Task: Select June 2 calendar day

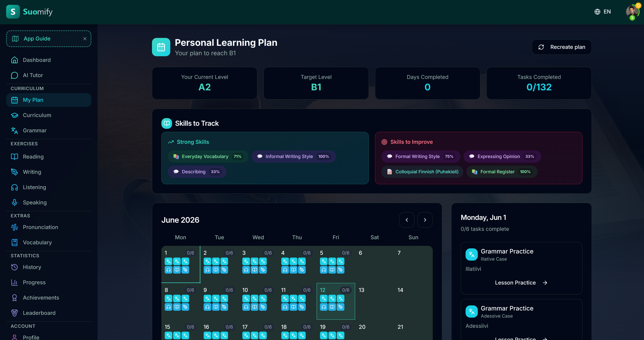Action: (x=219, y=264)
